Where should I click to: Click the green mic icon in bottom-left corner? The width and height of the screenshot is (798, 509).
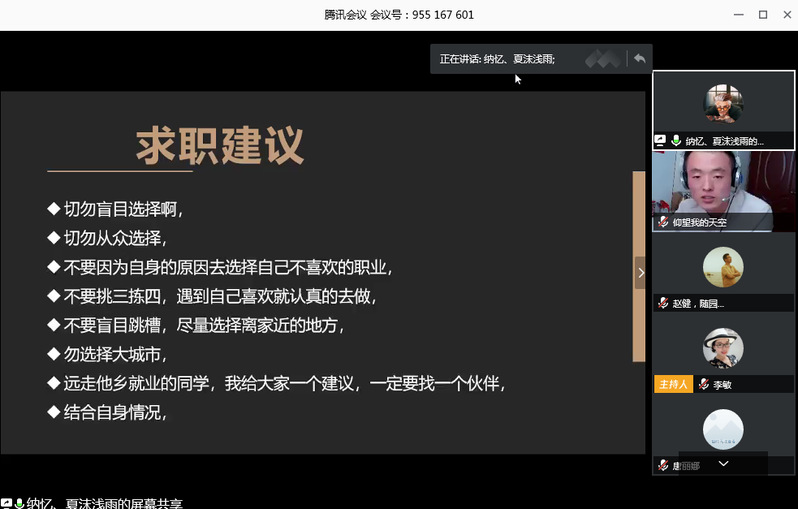[19, 503]
